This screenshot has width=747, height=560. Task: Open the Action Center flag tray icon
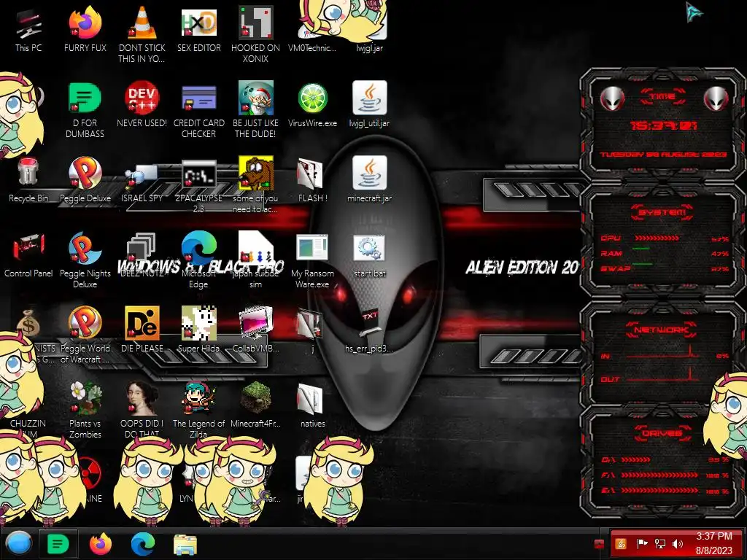[642, 543]
